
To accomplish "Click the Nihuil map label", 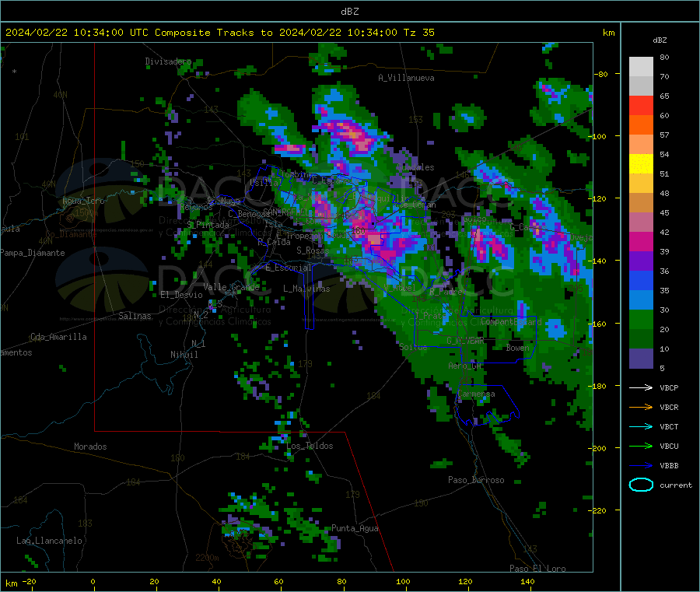I will (184, 355).
